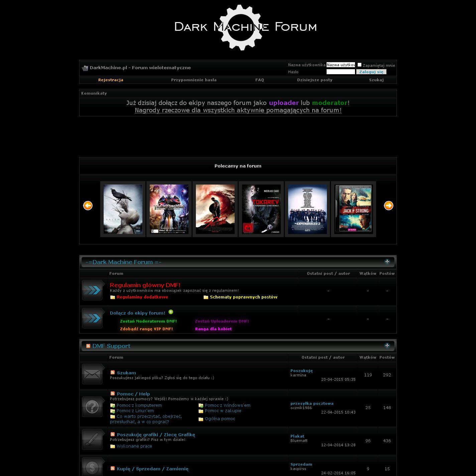476x476 pixels.
Task: Open the Tokarev movie poster thumbnail
Action: (x=261, y=209)
